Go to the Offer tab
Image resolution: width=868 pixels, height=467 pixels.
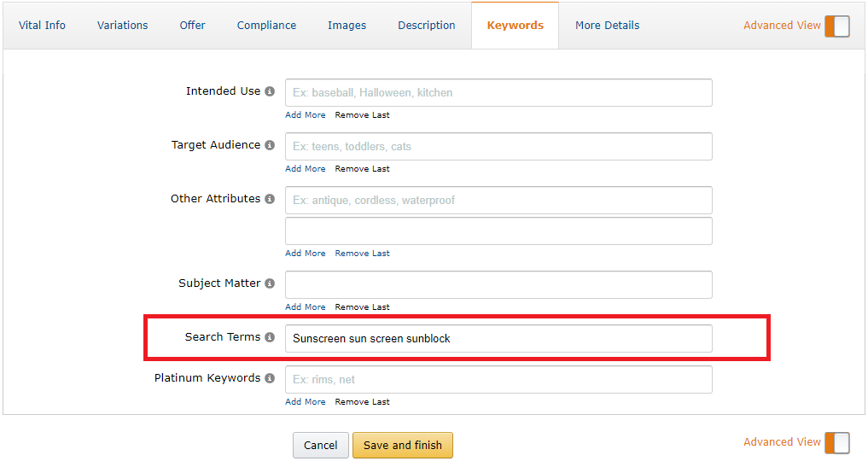click(x=192, y=26)
